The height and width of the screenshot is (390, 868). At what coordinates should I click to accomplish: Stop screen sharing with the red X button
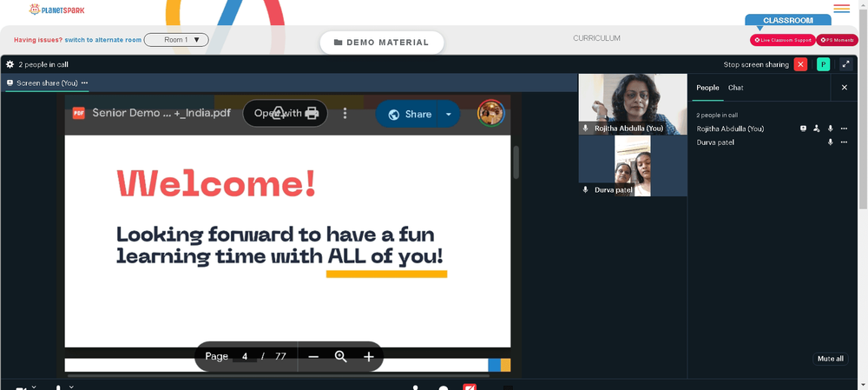pos(800,64)
